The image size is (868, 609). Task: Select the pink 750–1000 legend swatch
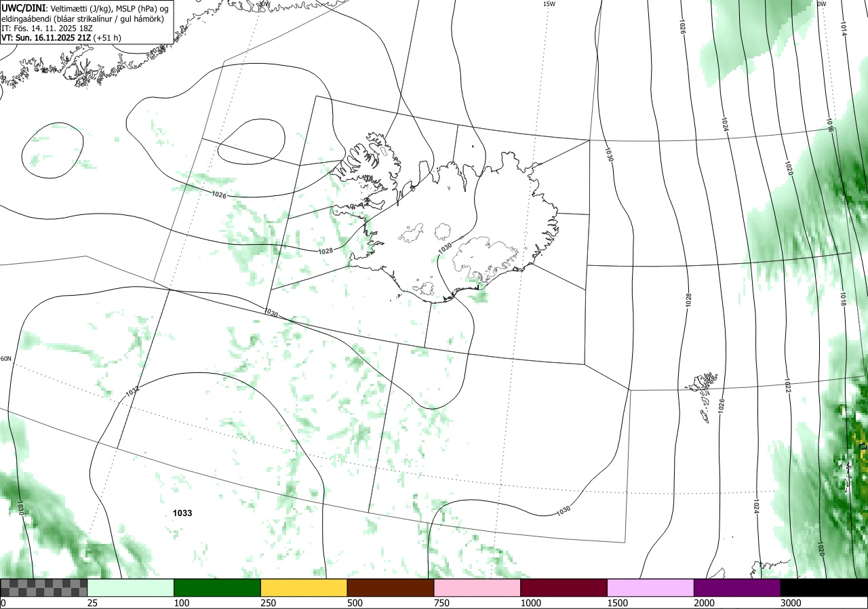(477, 587)
